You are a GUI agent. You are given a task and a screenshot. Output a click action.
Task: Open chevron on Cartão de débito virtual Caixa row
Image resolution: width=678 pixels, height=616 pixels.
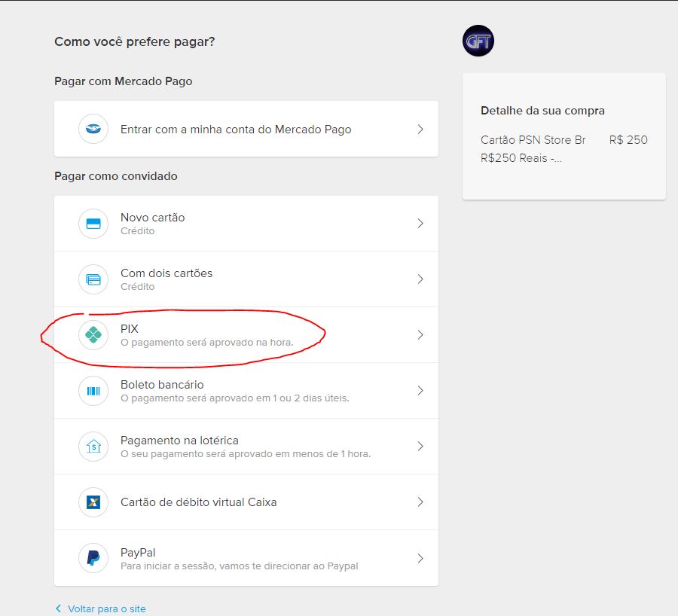pos(420,502)
